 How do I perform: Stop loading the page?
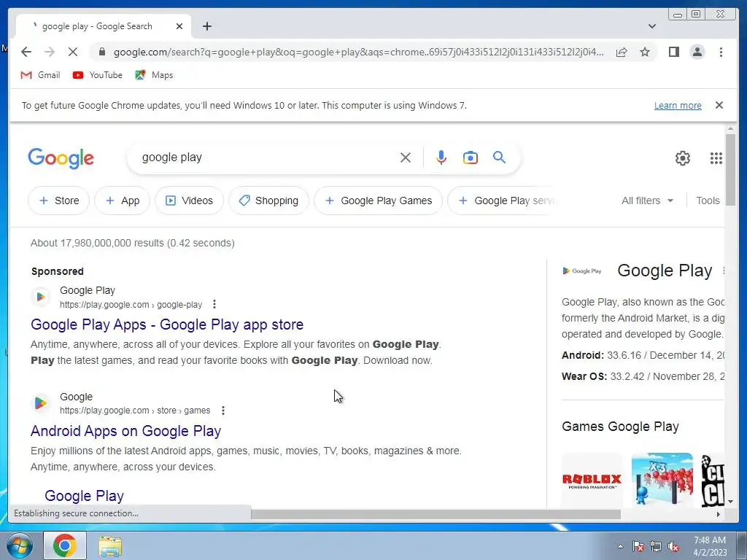pyautogui.click(x=72, y=52)
